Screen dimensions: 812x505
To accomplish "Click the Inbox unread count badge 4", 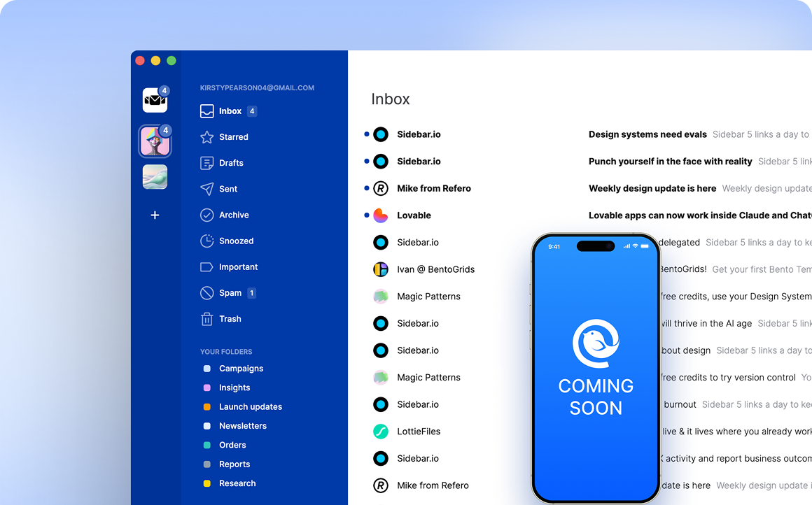I will point(252,111).
